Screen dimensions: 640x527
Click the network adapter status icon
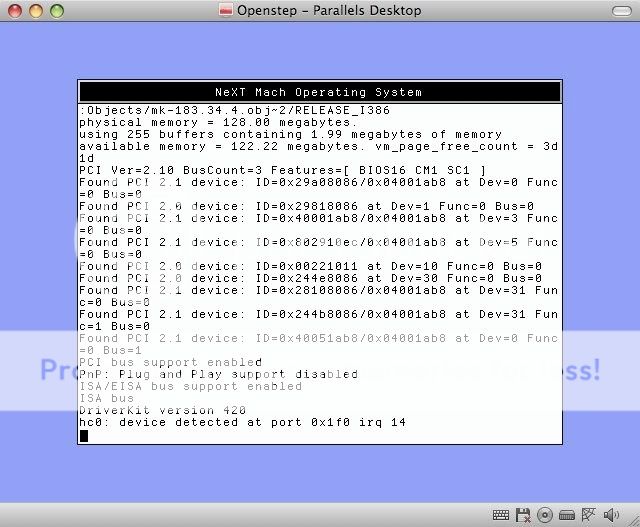[x=589, y=515]
